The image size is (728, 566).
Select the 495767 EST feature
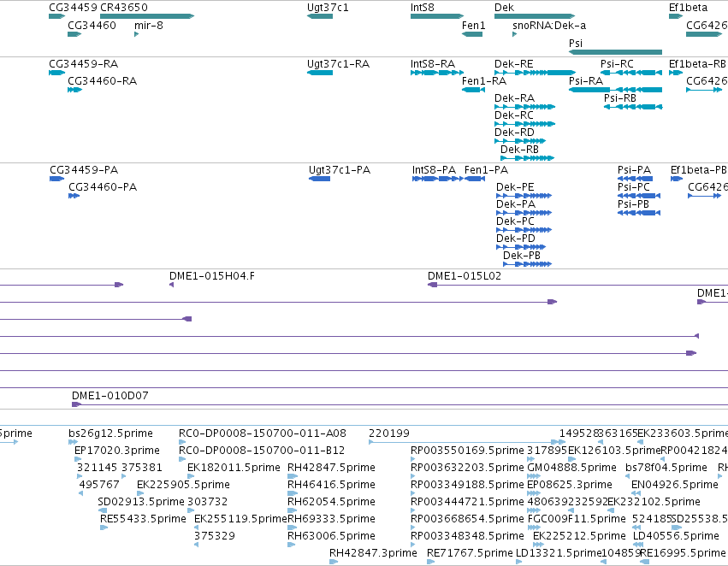[x=80, y=493]
